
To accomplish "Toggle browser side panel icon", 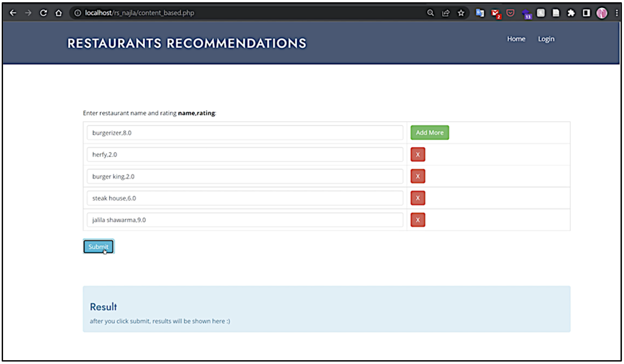I will coord(586,13).
